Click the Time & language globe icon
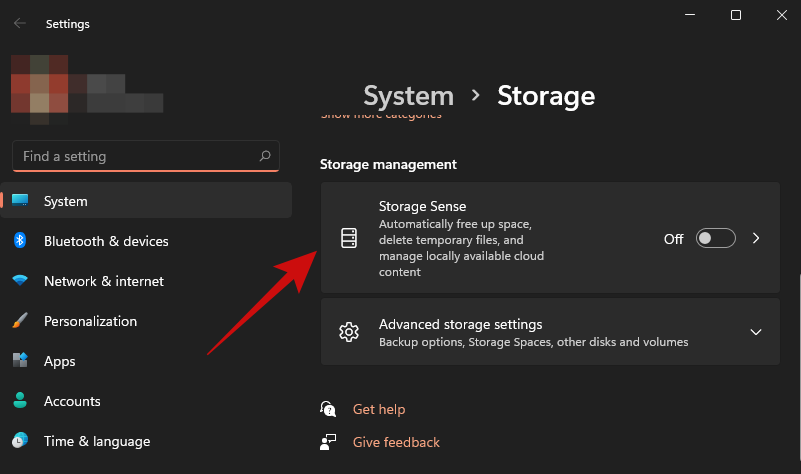 tap(20, 441)
